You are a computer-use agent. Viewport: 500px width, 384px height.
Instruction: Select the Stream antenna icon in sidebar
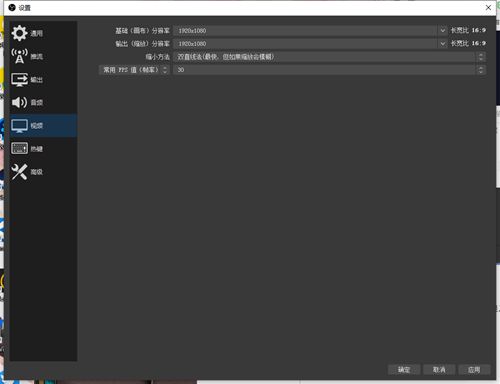tap(19, 56)
